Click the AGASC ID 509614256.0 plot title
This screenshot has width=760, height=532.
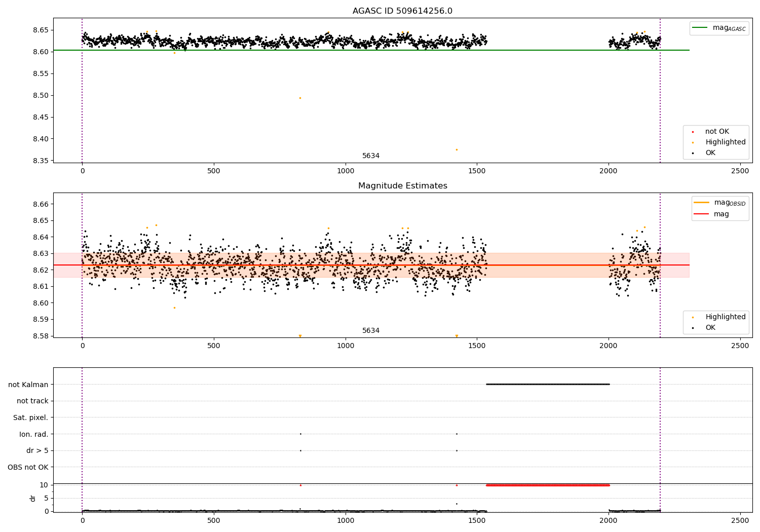pyautogui.click(x=402, y=11)
